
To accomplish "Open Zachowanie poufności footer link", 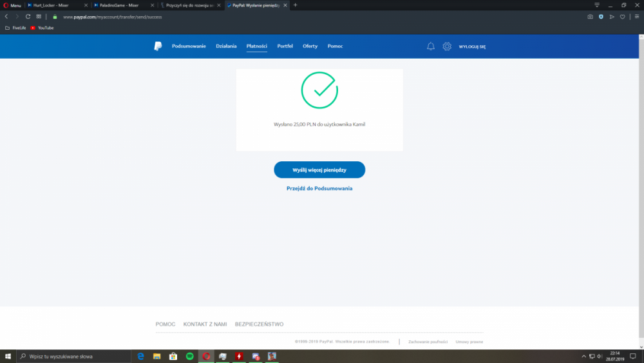I will (428, 342).
